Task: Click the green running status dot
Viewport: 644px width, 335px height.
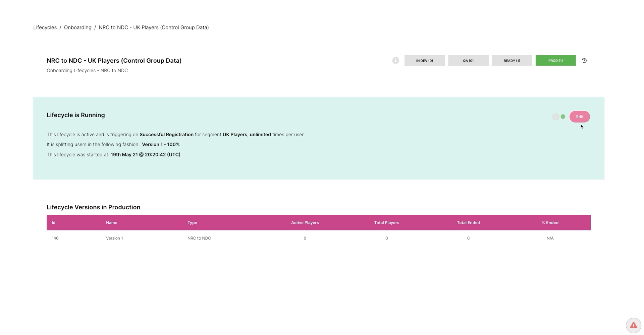Action: (x=563, y=117)
